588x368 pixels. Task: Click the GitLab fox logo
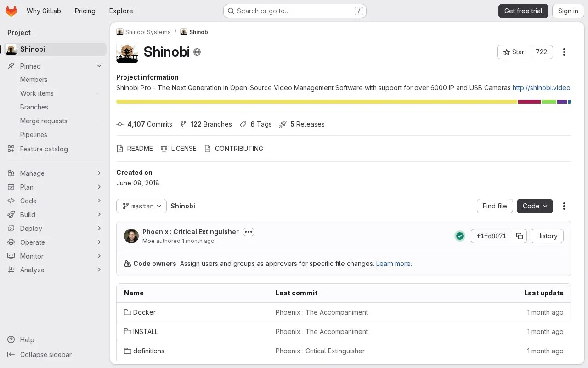click(11, 11)
